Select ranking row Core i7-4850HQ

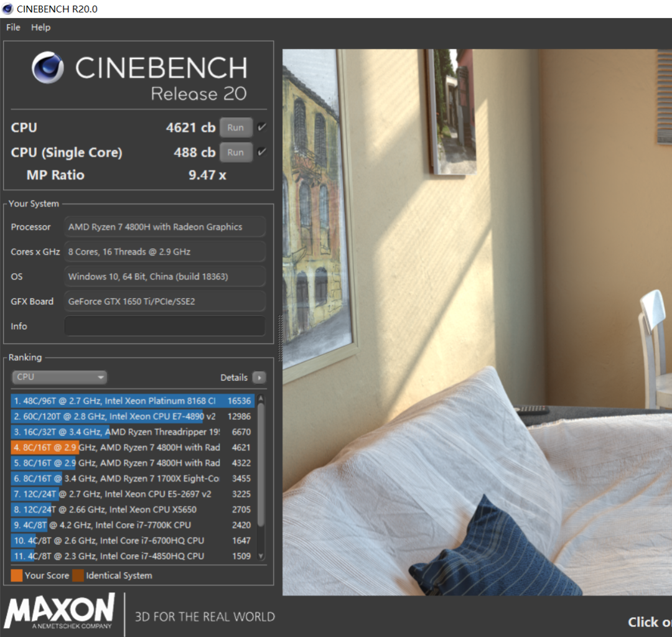coord(133,556)
